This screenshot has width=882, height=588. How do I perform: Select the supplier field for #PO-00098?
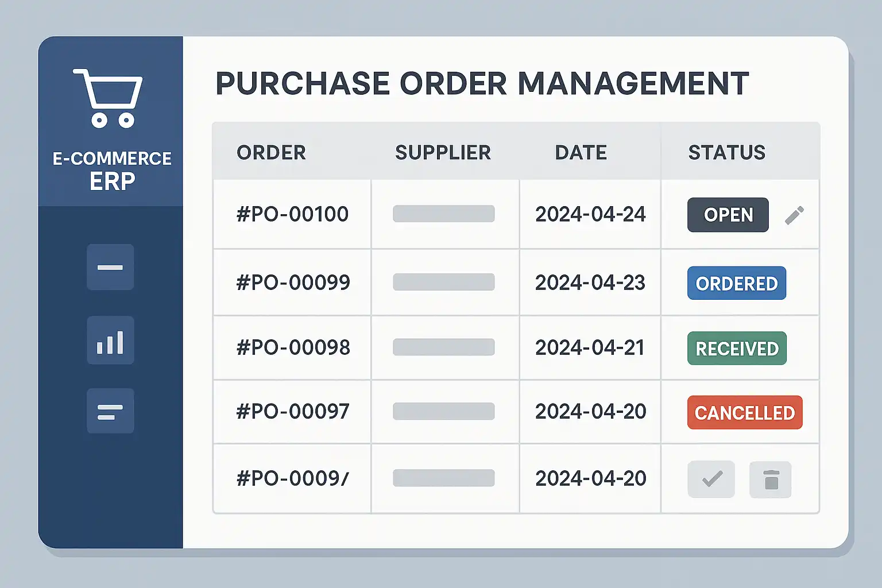(443, 347)
